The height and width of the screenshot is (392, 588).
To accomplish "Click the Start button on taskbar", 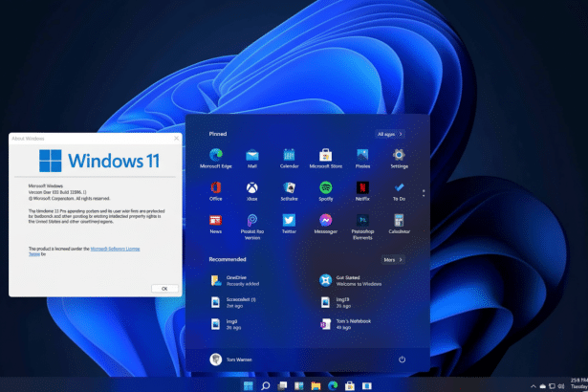I will [x=249, y=385].
